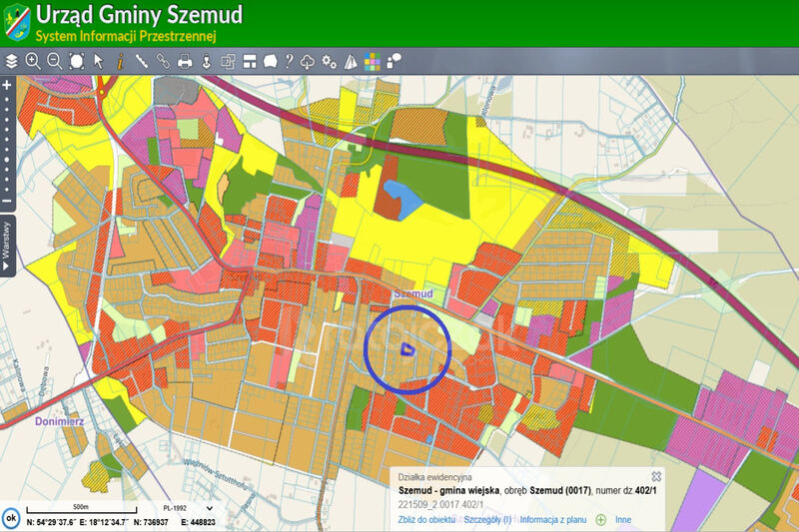Open the colorful grid legend icon

coord(373,61)
